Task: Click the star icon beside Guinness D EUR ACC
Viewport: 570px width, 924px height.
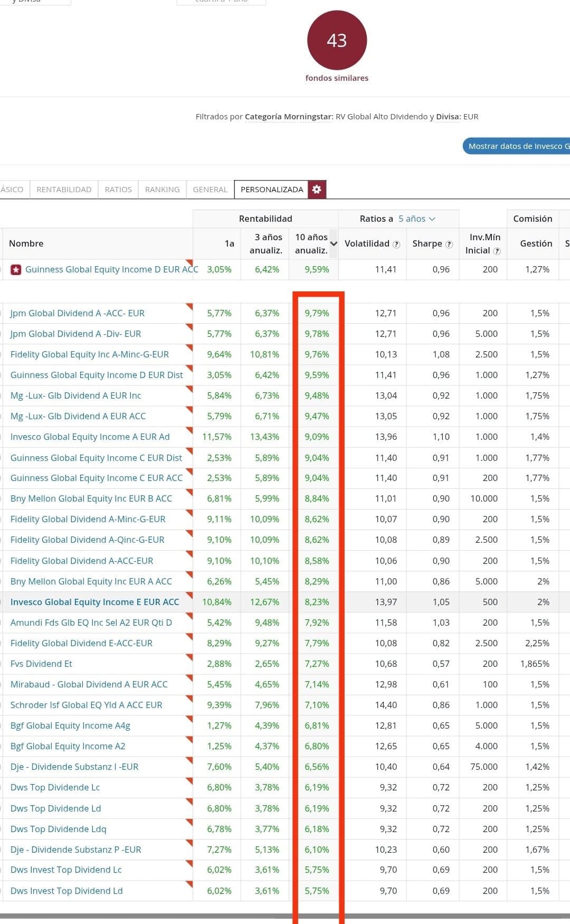Action: 16,270
